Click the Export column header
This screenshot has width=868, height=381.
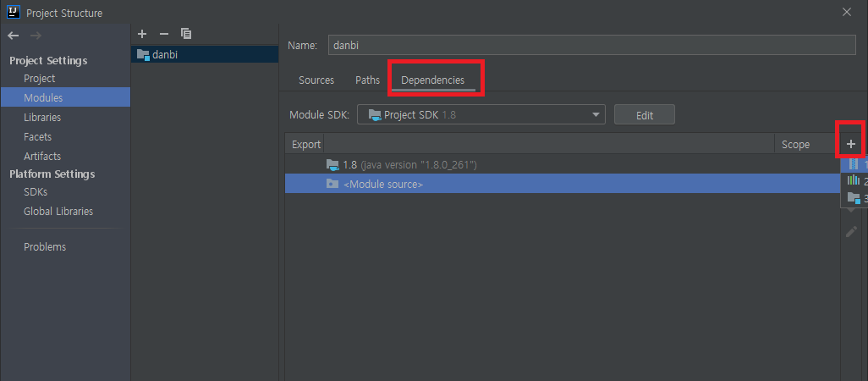point(305,145)
